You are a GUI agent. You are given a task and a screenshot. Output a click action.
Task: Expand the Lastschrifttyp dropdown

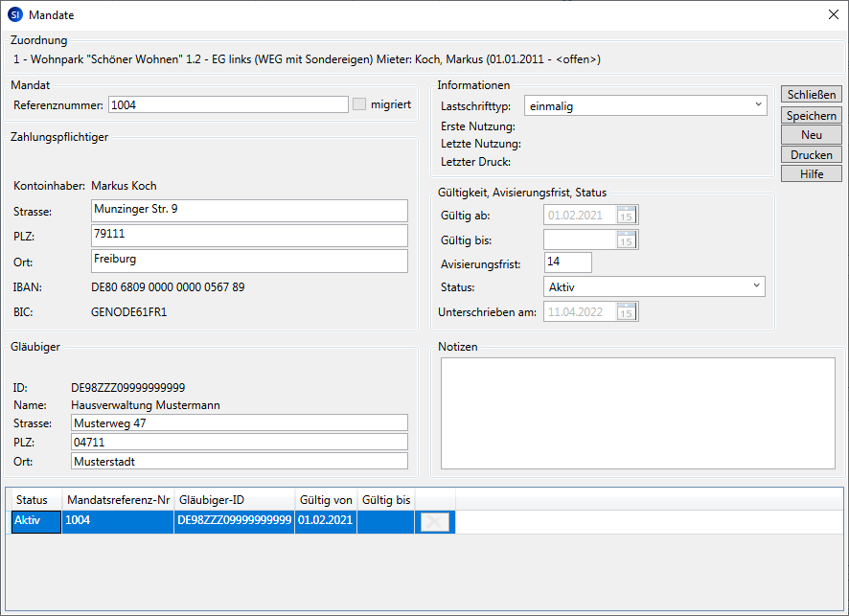tap(758, 105)
